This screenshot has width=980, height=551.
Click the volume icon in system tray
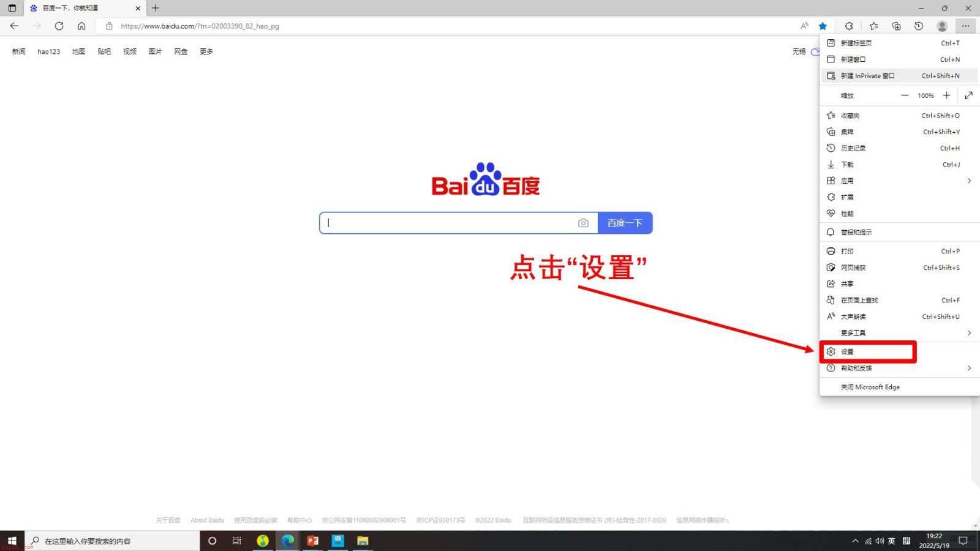(880, 541)
